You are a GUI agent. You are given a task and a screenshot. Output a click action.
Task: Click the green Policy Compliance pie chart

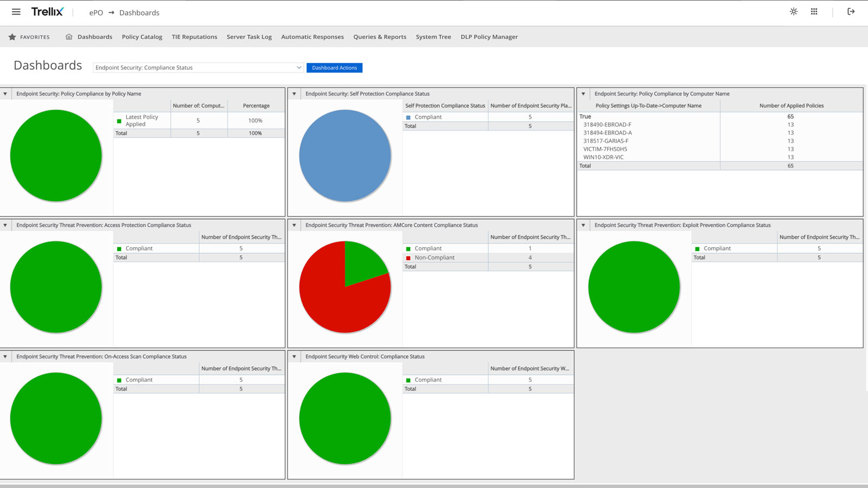tap(56, 156)
